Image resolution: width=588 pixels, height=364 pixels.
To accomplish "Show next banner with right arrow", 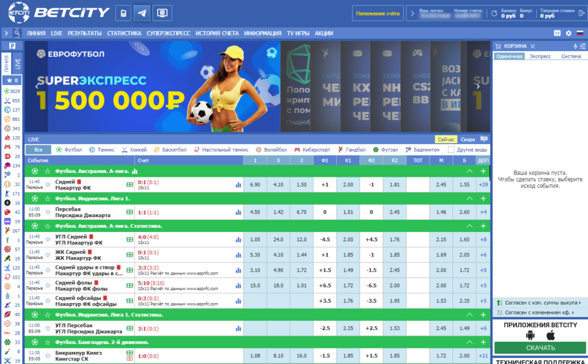I will tap(478, 86).
